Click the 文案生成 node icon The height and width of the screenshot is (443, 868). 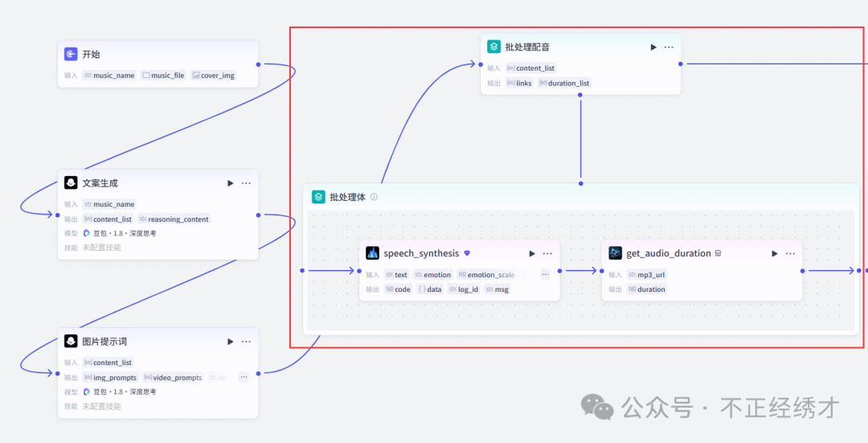pyautogui.click(x=71, y=183)
